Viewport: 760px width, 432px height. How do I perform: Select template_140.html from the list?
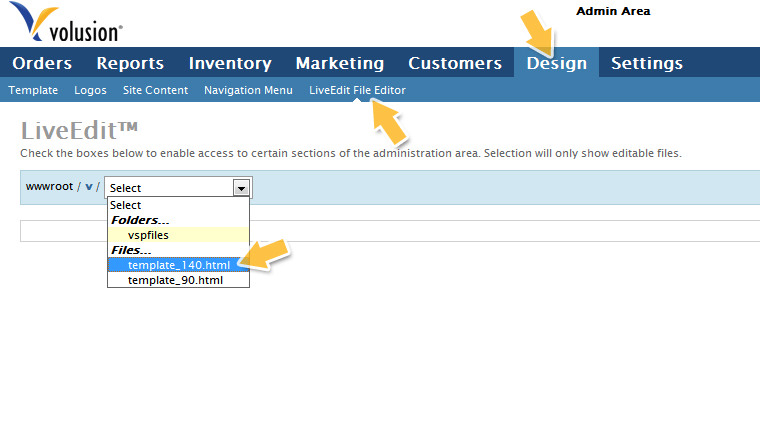tap(178, 265)
